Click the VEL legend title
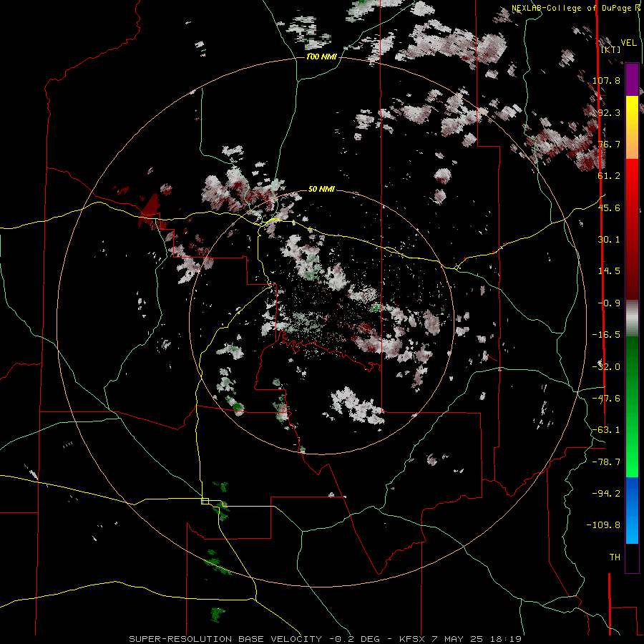This screenshot has height=644, width=644. click(x=628, y=43)
